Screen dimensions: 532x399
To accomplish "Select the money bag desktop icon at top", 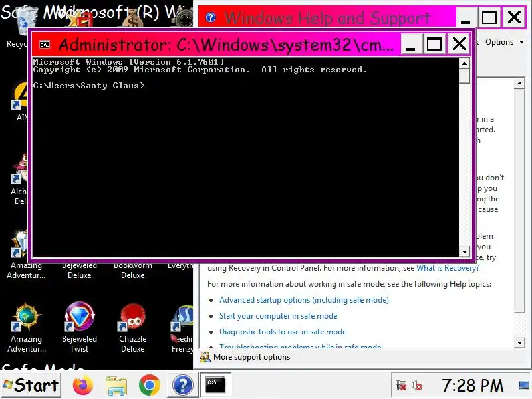I will [x=134, y=18].
